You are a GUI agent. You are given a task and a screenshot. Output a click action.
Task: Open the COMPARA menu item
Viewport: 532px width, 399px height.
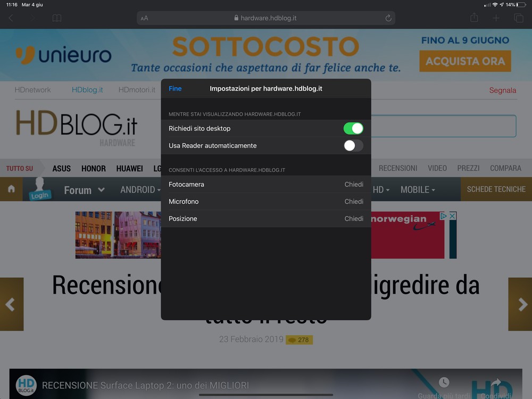pos(505,168)
